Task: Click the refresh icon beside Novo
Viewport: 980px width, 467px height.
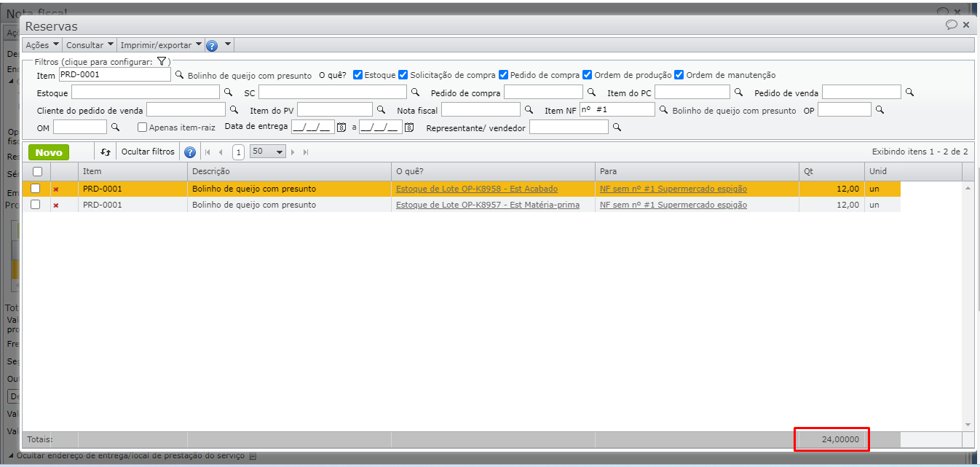Action: [106, 152]
